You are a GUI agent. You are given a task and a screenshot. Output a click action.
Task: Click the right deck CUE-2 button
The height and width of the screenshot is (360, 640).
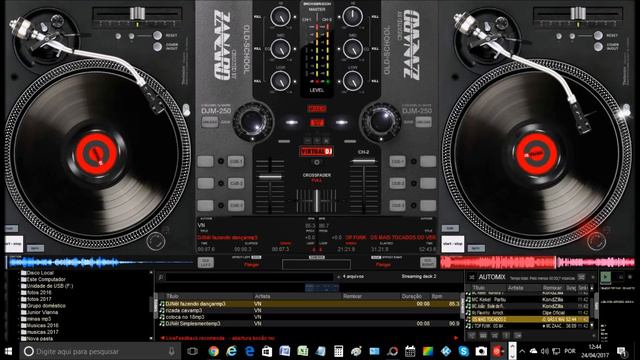click(x=397, y=183)
